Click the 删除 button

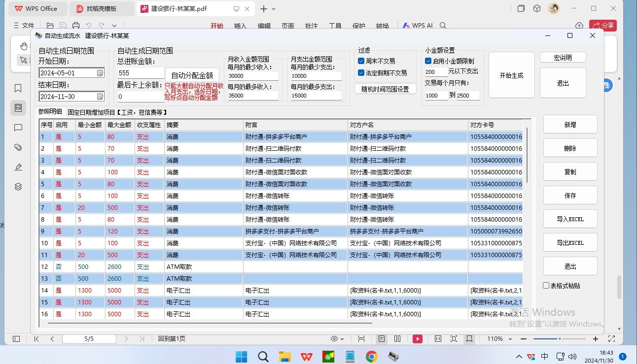point(570,148)
